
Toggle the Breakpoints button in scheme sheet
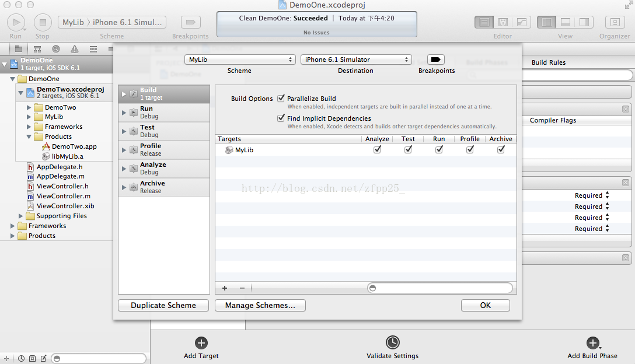[436, 60]
